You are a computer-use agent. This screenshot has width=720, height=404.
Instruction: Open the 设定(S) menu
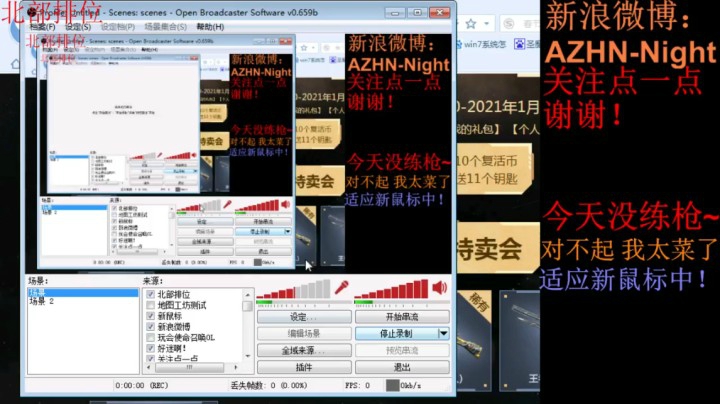78,27
